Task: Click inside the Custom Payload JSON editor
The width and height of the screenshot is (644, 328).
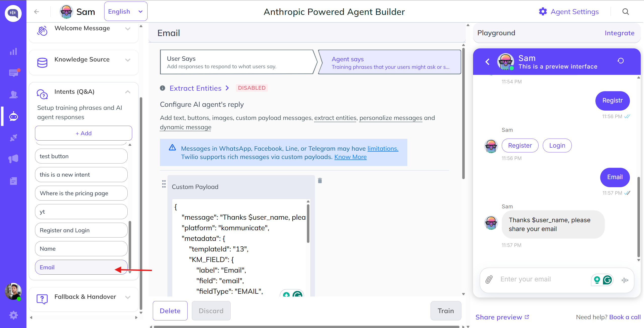Action: (x=239, y=248)
